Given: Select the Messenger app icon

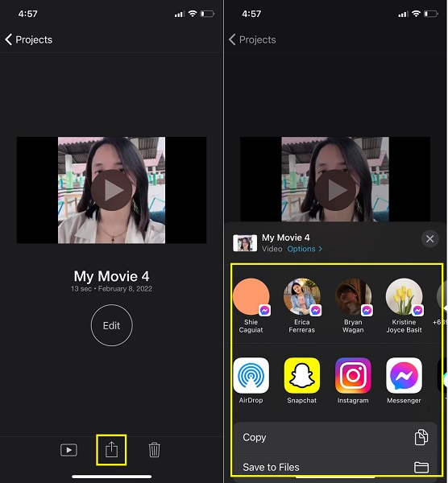Looking at the screenshot, I should 404,375.
